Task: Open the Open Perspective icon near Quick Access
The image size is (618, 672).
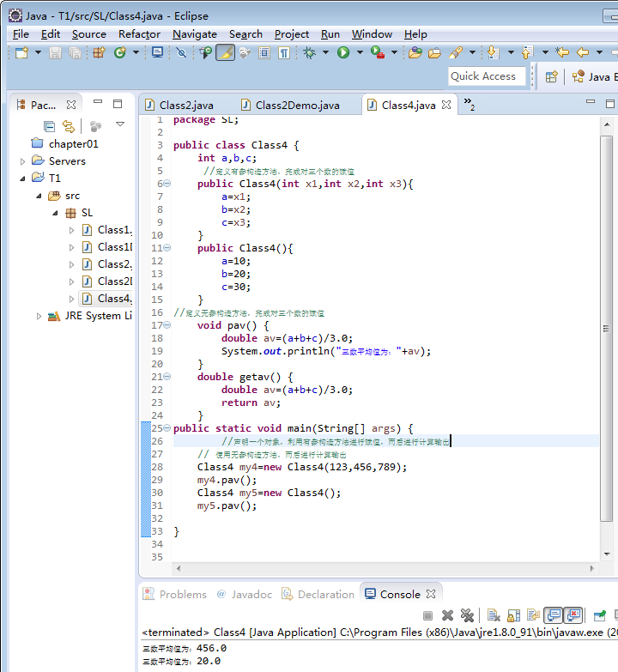Action: click(552, 76)
